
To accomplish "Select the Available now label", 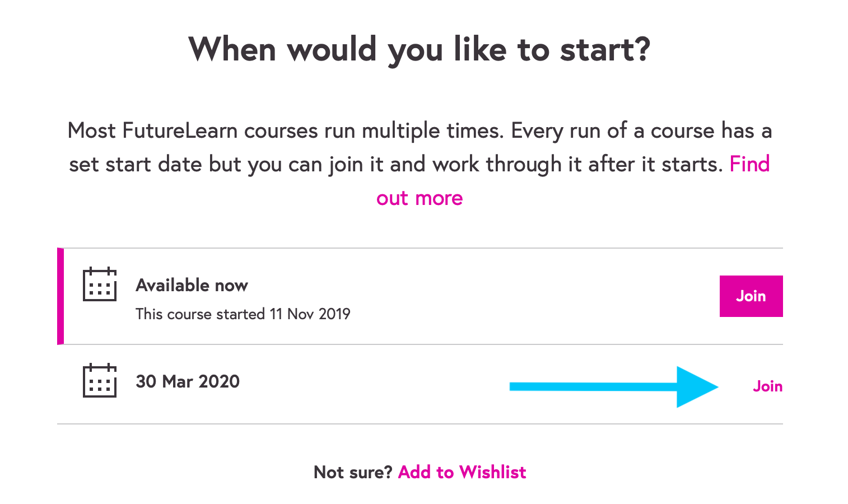I will pos(192,286).
